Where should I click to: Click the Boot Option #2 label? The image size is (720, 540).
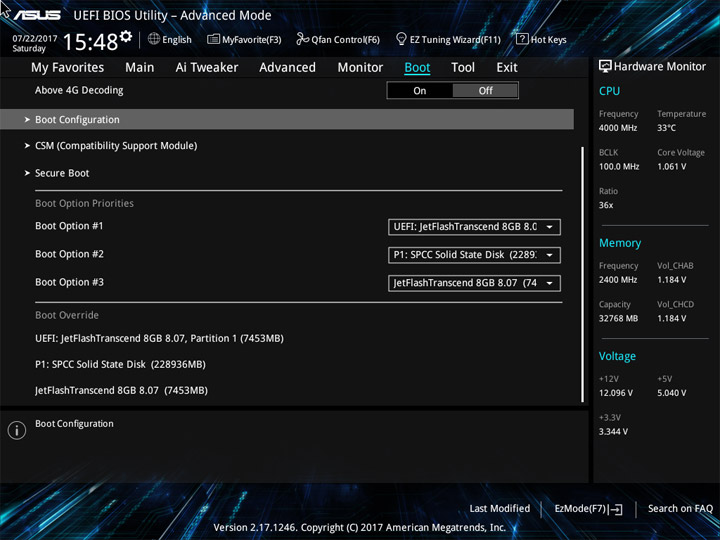point(69,254)
